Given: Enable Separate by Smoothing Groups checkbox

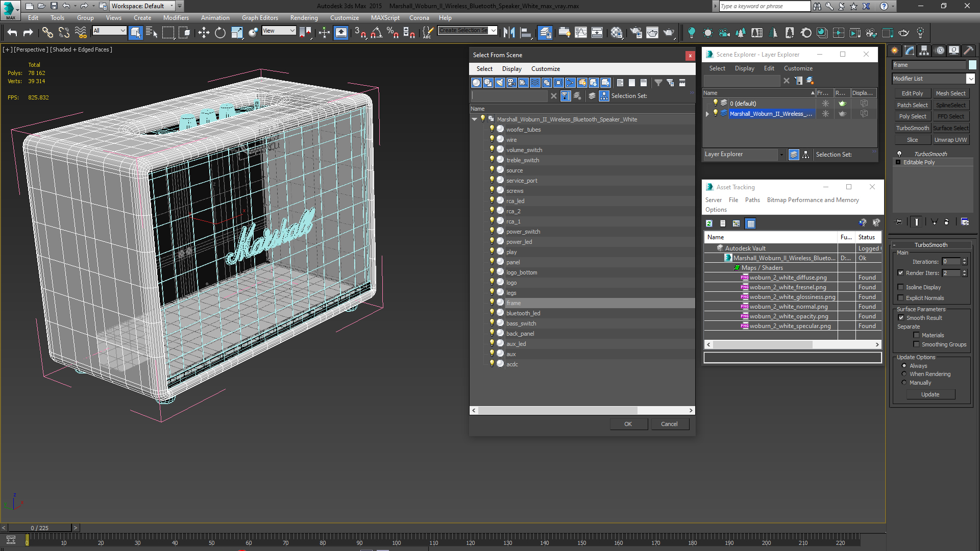Looking at the screenshot, I should coord(917,344).
